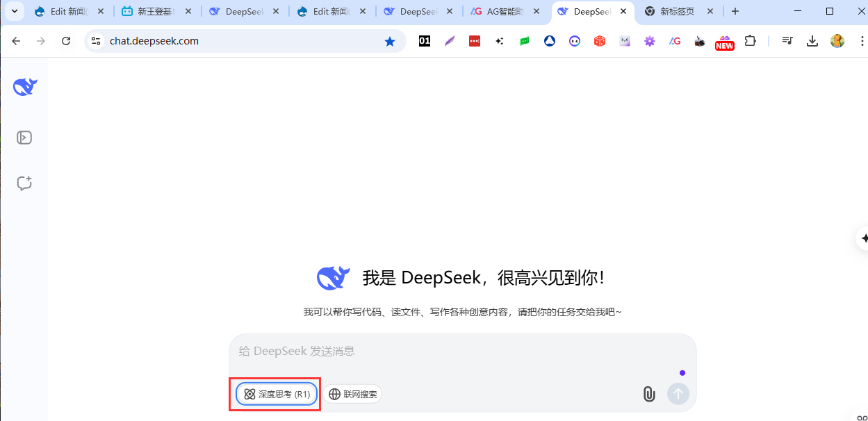Focus the 给 DeepSeek 发送消息 message box
The height and width of the screenshot is (421, 868).
[x=462, y=352]
